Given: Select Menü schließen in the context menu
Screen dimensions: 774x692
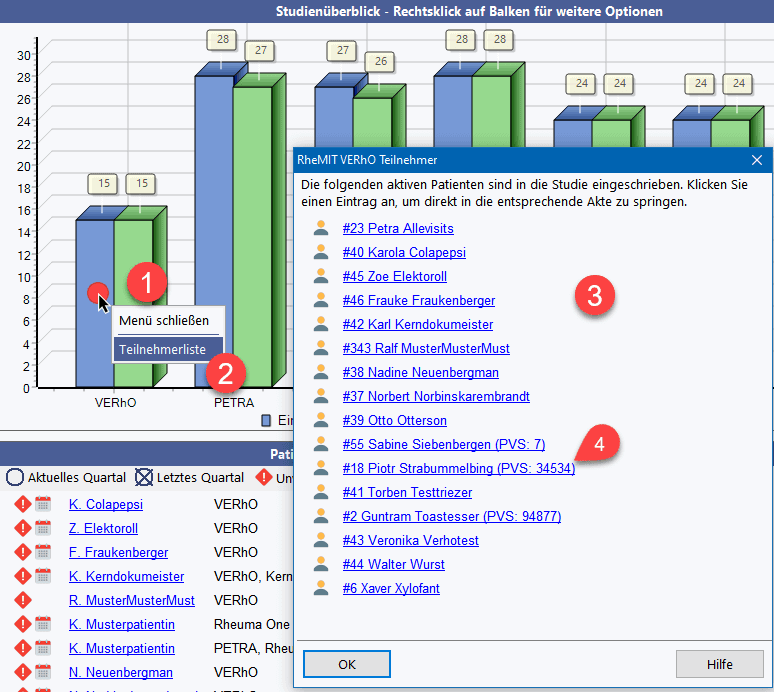Looking at the screenshot, I should click(x=164, y=321).
